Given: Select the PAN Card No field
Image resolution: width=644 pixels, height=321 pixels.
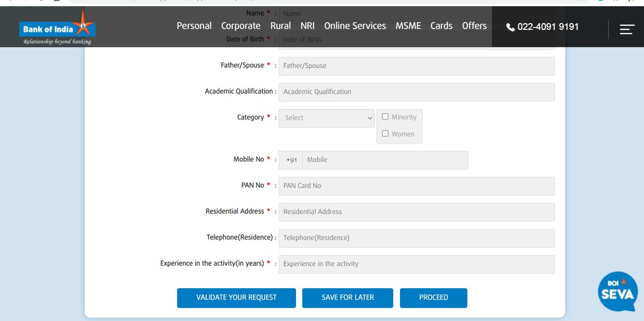Looking at the screenshot, I should [416, 186].
